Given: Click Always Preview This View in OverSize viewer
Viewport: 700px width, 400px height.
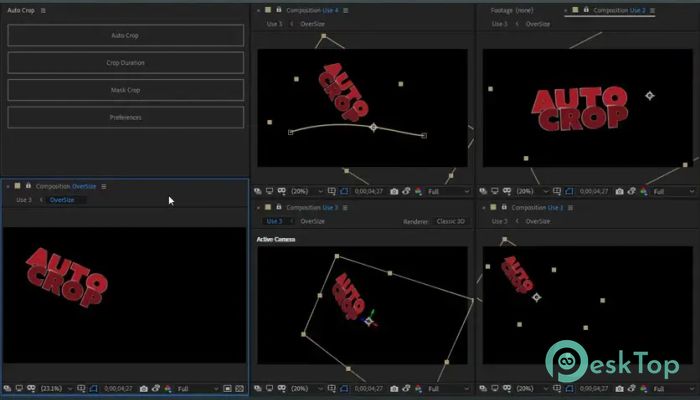Looking at the screenshot, I should coord(7,389).
